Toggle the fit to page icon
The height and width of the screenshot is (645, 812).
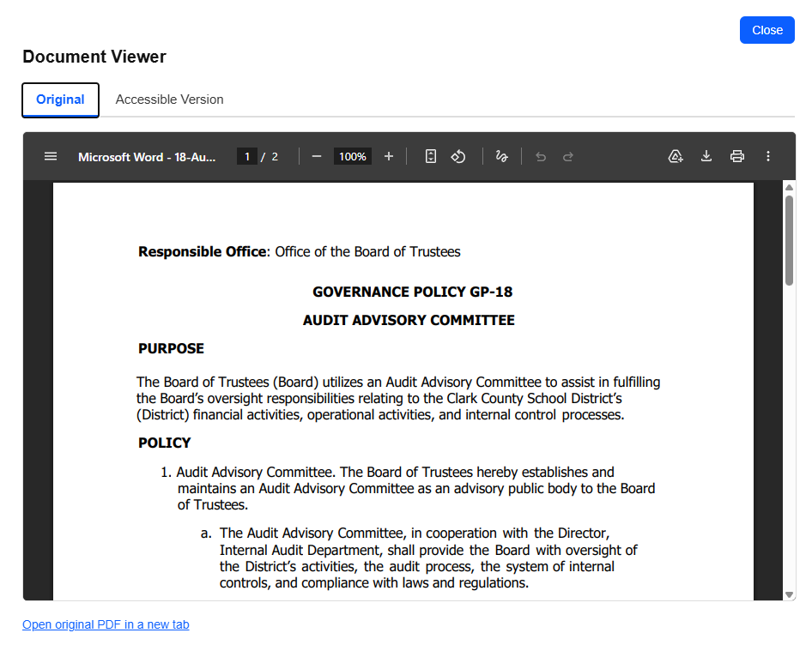pyautogui.click(x=430, y=156)
